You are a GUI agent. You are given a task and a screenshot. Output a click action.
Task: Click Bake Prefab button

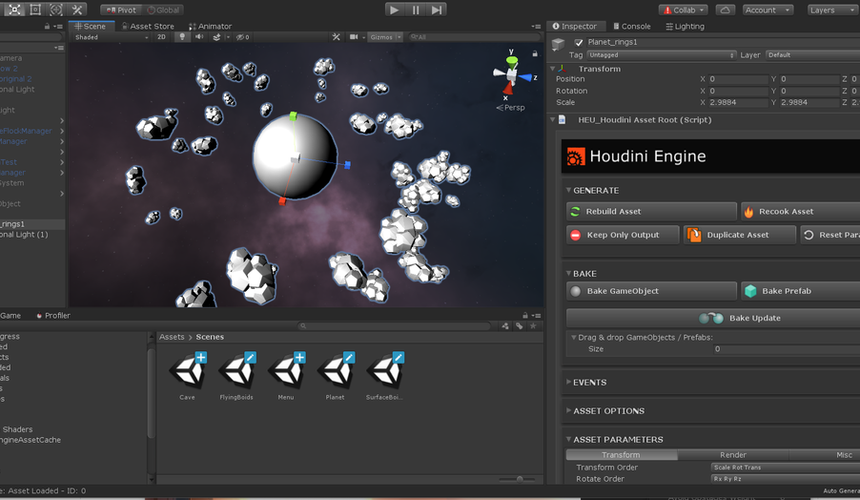pyautogui.click(x=800, y=291)
